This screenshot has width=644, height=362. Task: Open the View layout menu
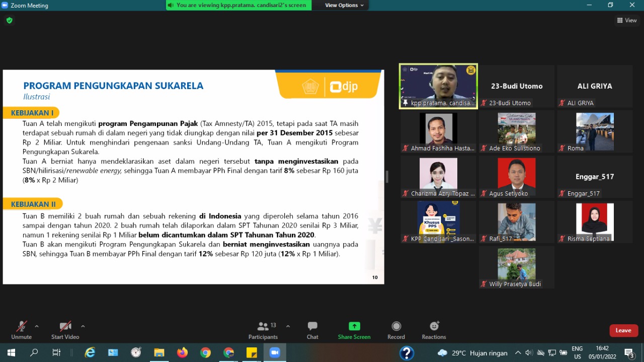[627, 21]
